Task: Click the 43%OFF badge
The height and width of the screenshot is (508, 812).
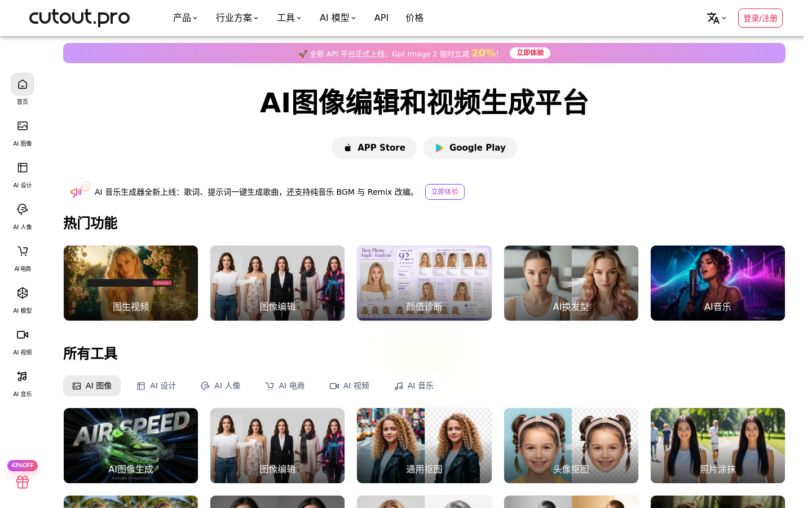Action: coord(23,465)
